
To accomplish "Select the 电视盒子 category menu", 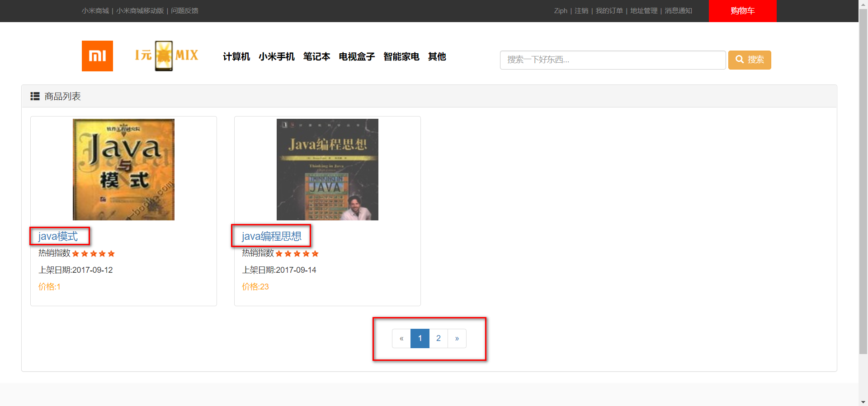I will pyautogui.click(x=357, y=56).
